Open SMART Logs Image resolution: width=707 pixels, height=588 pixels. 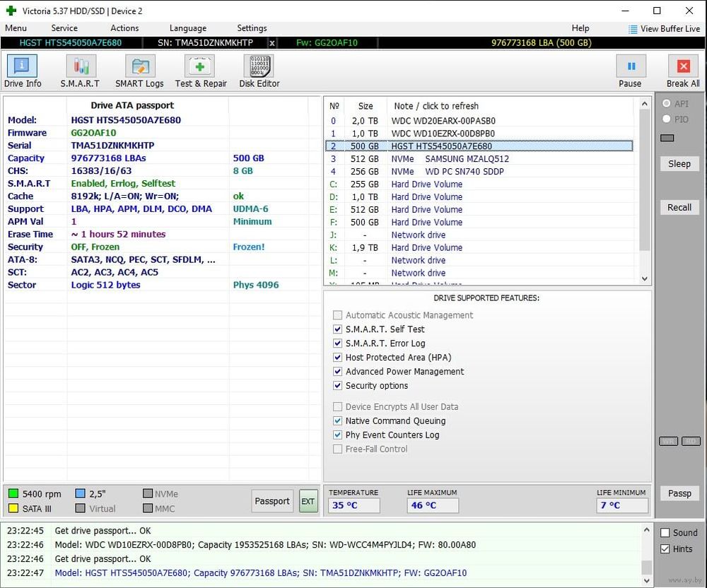point(139,71)
